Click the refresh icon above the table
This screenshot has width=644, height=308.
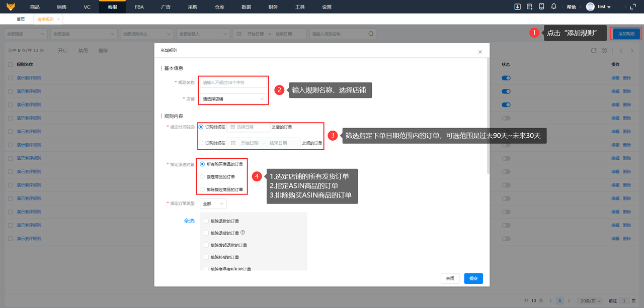[594, 51]
